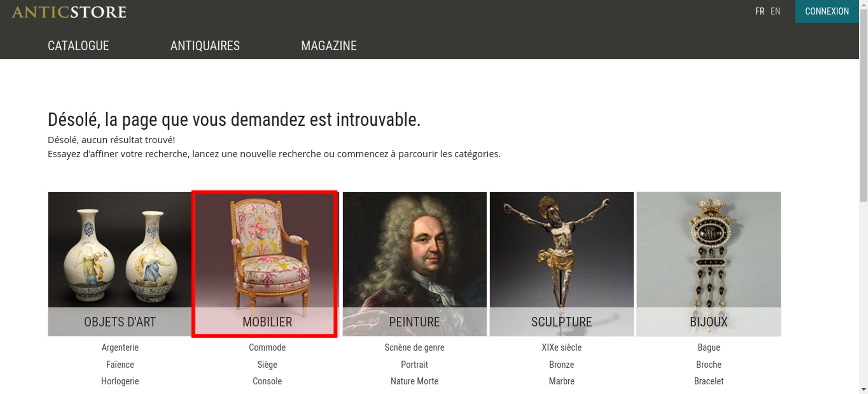Click the AnticStore logo
The height and width of the screenshot is (394, 868).
[x=69, y=12]
